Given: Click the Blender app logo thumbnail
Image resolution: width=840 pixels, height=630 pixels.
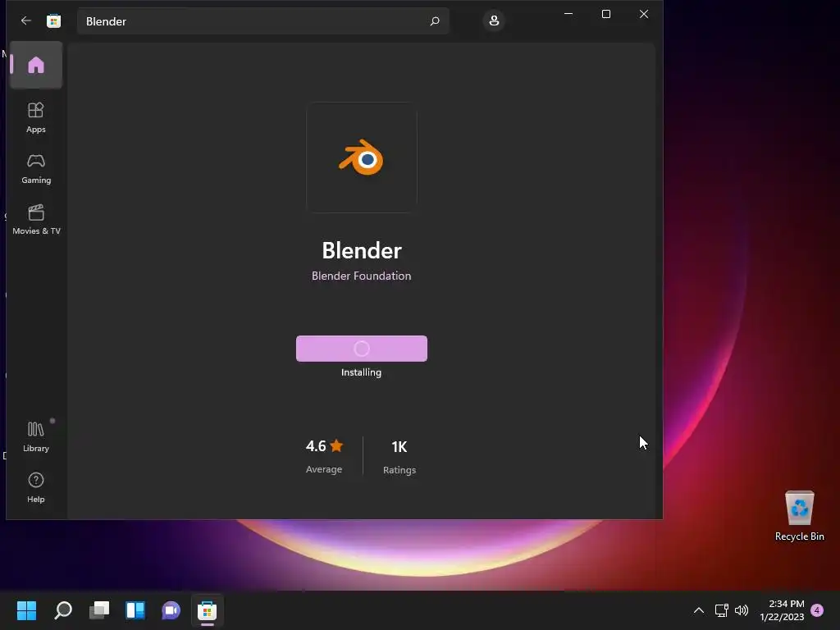Looking at the screenshot, I should [362, 157].
